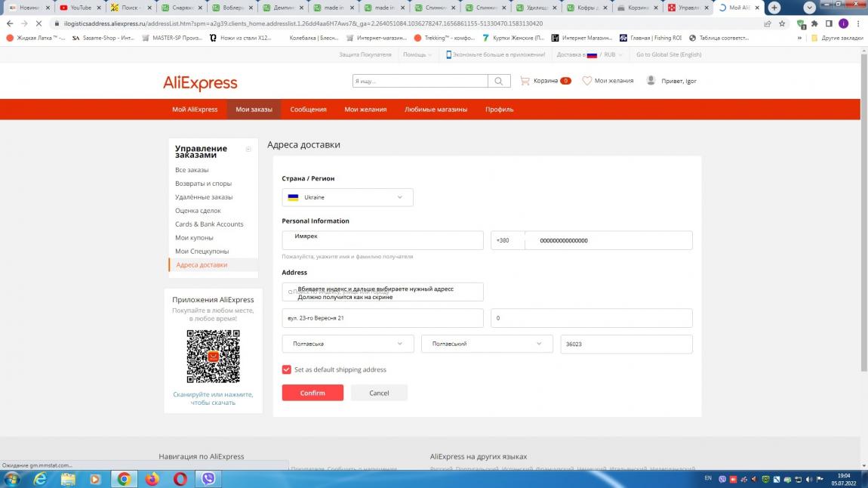Image resolution: width=868 pixels, height=488 pixels.
Task: Switch to the Корзина browser tab
Action: click(x=638, y=8)
